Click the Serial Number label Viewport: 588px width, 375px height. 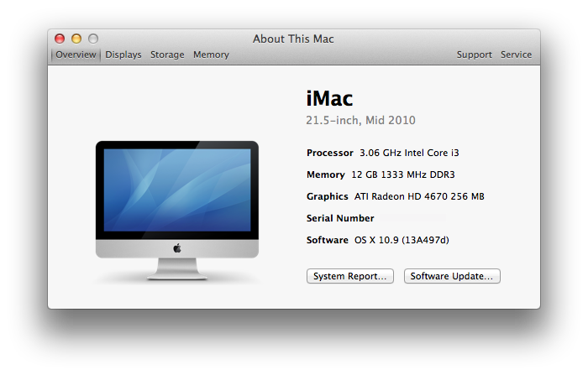coord(340,218)
